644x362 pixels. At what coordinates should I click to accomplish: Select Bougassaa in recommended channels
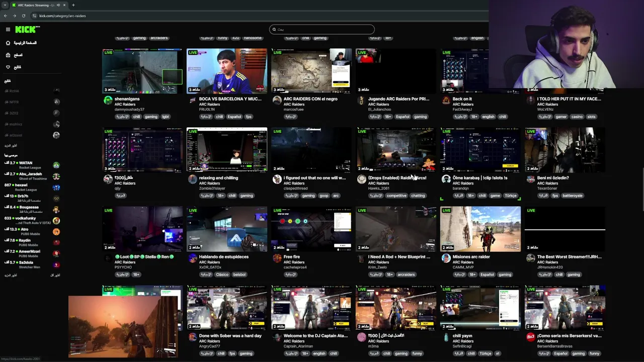32,209
